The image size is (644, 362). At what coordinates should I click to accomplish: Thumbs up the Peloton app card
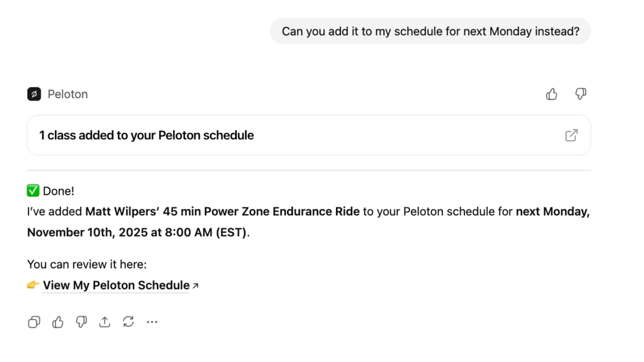(551, 94)
